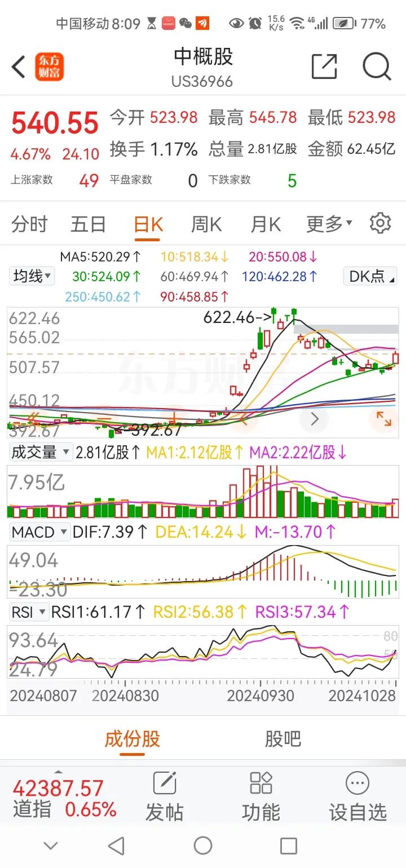Tap the DIF:7.39 value

[111, 532]
